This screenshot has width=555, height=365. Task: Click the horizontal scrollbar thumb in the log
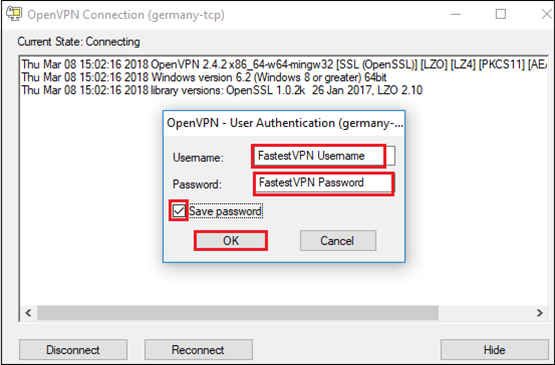click(x=238, y=313)
